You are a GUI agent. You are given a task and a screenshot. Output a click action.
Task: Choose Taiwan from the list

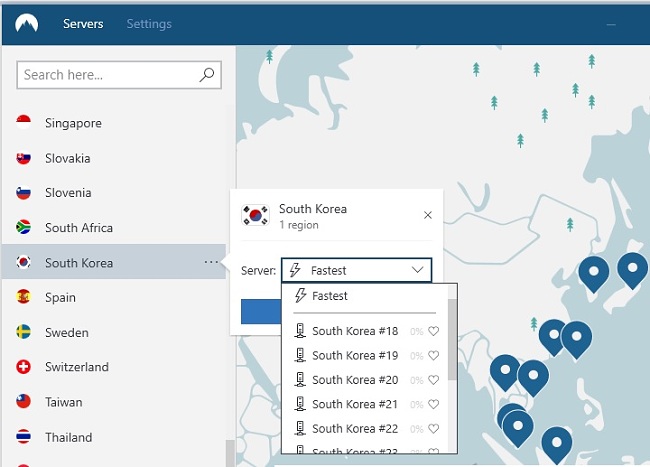pos(114,402)
